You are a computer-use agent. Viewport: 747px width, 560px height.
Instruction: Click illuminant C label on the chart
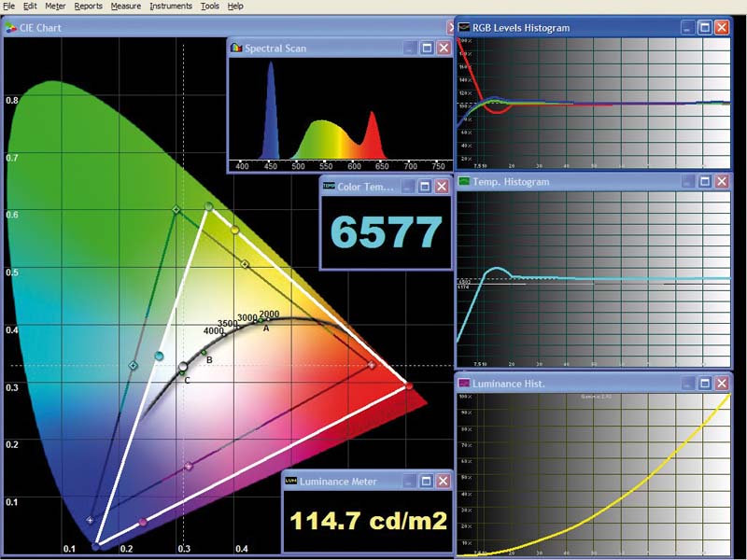point(188,380)
